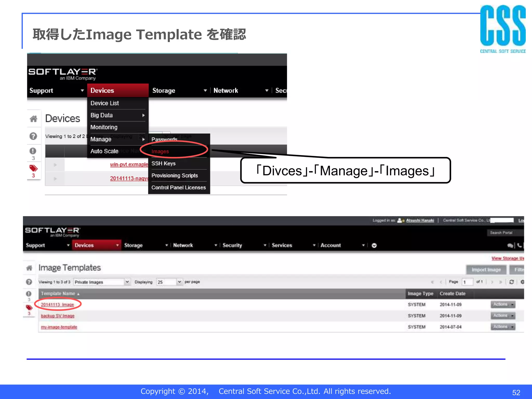
Task: Click the Page number input field
Action: click(467, 282)
